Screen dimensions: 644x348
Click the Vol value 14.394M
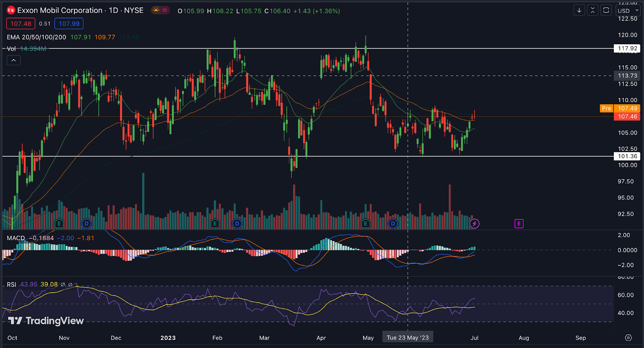point(33,49)
